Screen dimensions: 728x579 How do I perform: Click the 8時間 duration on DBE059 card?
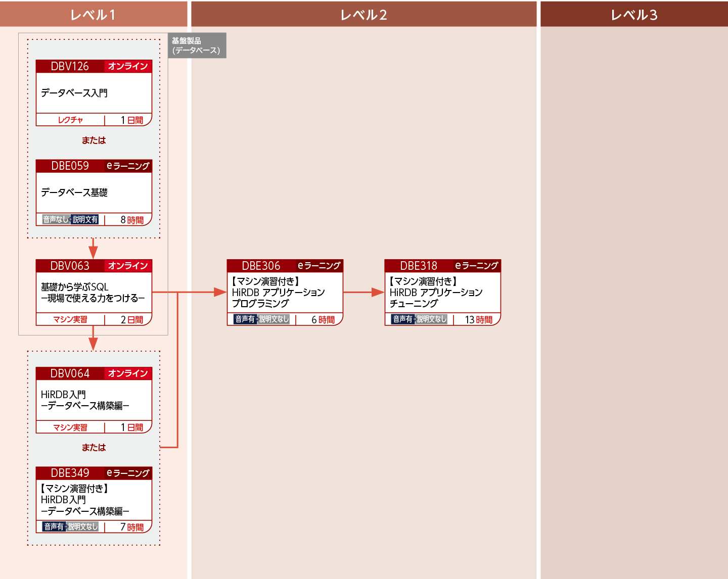132,220
